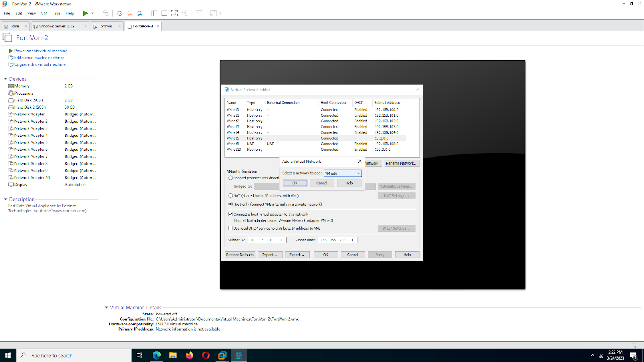Click the Network Adapter 10 icon
644x362 pixels.
click(x=11, y=178)
